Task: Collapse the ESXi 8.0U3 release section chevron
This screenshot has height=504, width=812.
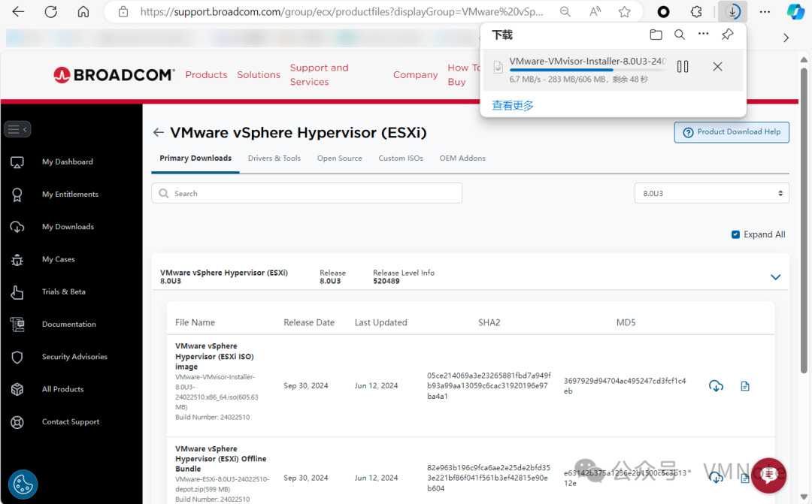Action: (775, 277)
